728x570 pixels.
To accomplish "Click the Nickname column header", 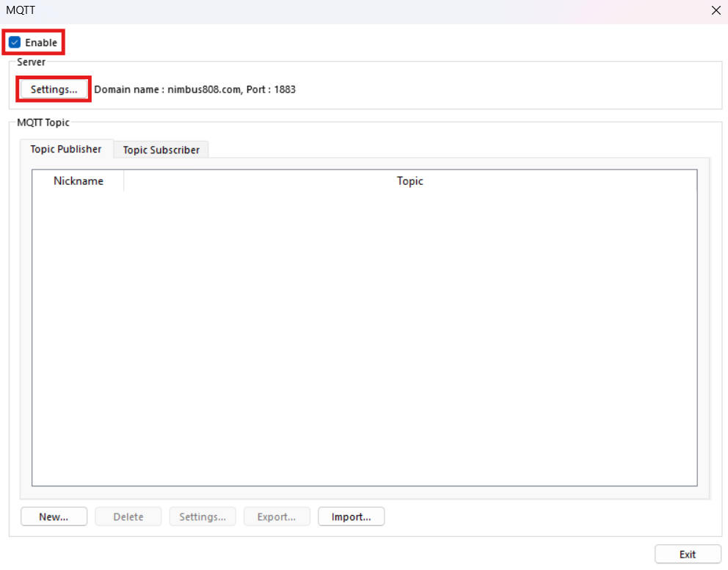I will 78,180.
